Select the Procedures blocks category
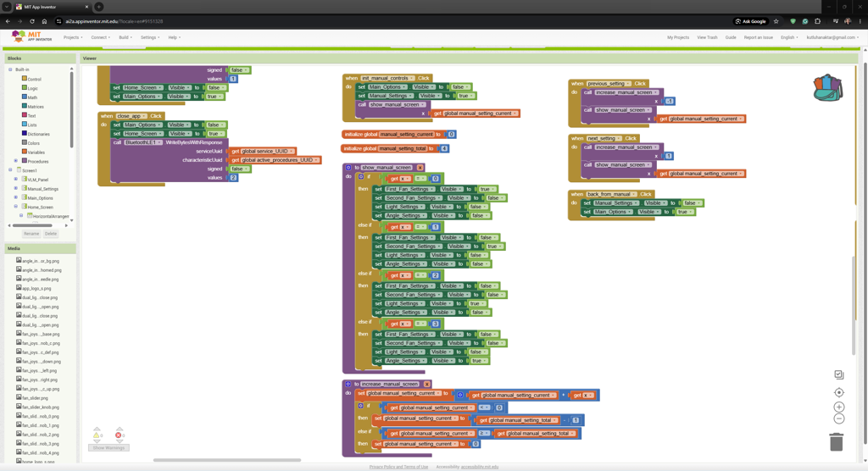This screenshot has height=471, width=868. 35,161
